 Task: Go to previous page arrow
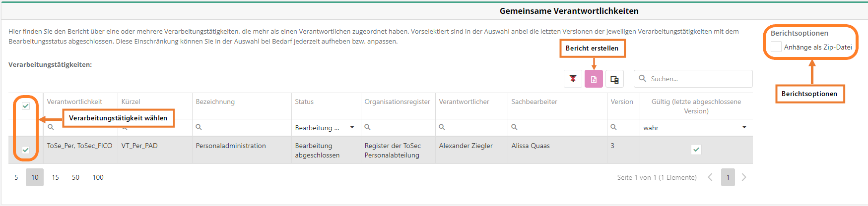710,177
